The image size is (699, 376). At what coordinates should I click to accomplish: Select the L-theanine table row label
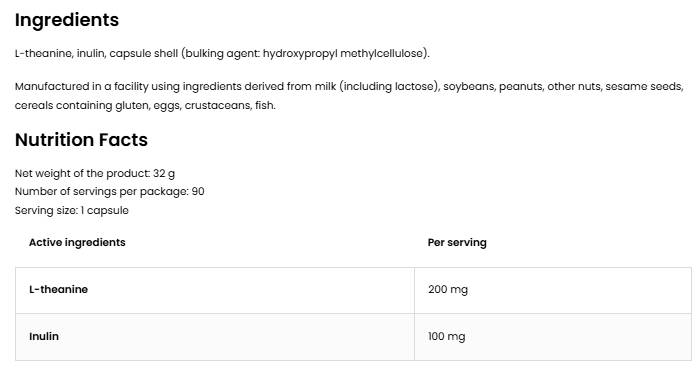[x=58, y=289]
